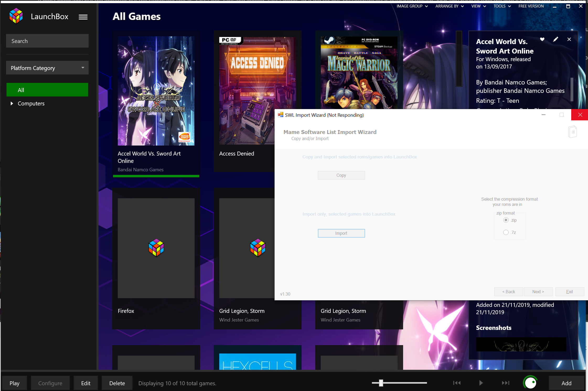
Task: Select the All category
Action: [x=47, y=90]
